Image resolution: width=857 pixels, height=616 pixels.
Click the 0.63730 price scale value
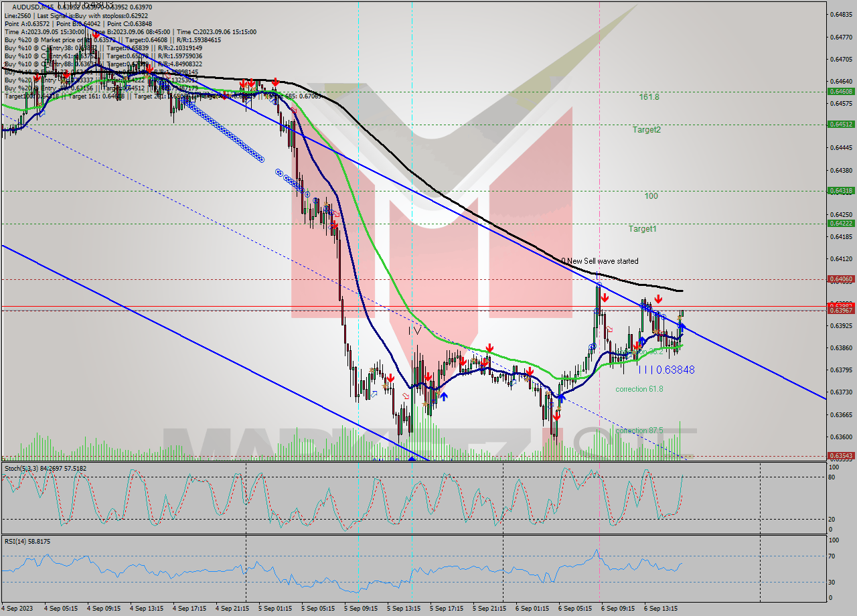[x=841, y=392]
